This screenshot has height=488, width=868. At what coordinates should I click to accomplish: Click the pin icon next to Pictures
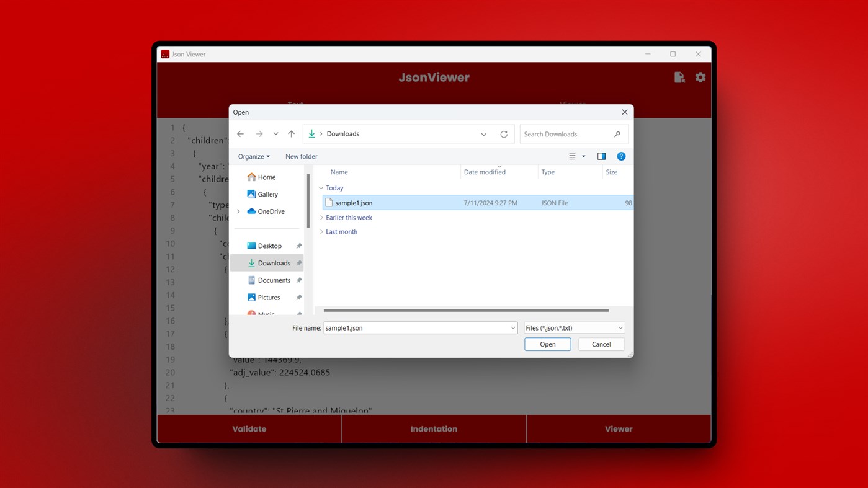tap(298, 298)
